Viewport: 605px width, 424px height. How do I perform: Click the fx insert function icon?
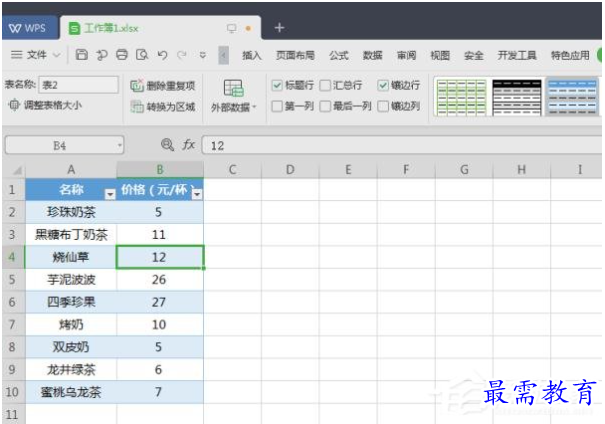pos(188,145)
